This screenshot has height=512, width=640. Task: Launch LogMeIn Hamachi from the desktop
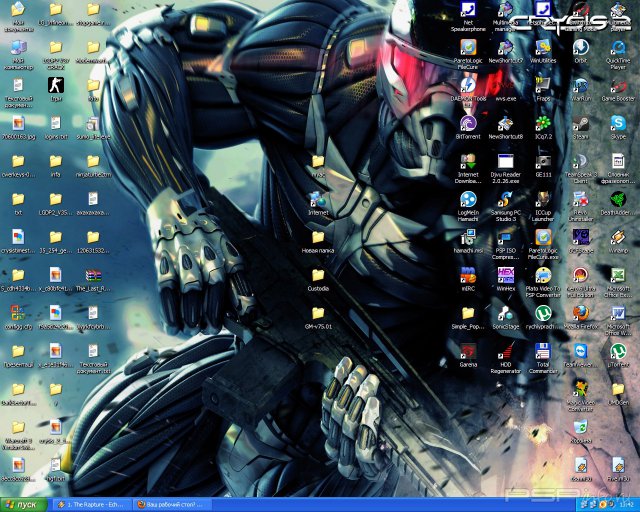(x=467, y=200)
